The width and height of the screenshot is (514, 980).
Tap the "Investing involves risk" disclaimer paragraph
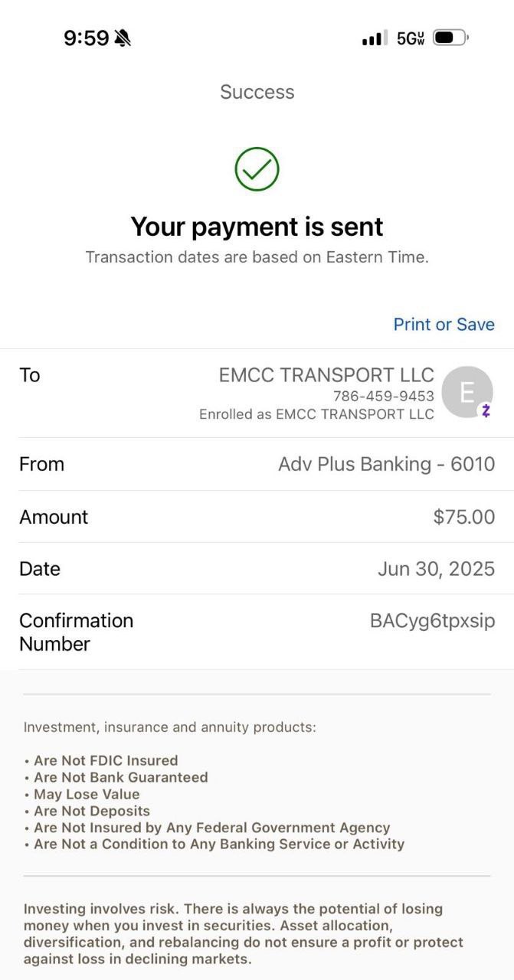point(243,933)
